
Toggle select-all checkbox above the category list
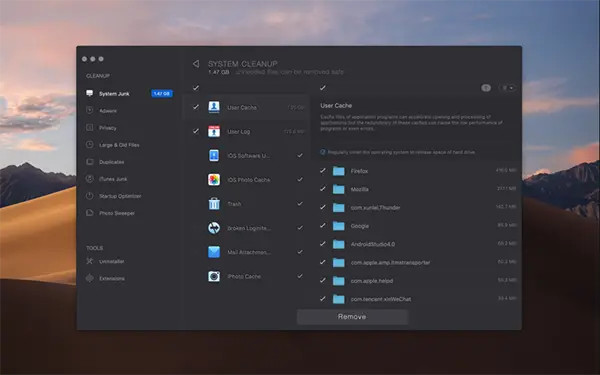196,88
